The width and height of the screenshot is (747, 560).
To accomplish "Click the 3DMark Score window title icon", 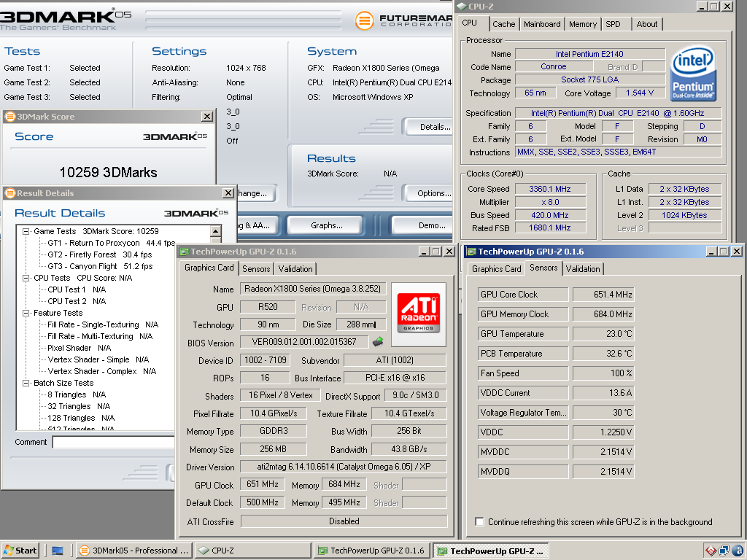I will click(9, 116).
